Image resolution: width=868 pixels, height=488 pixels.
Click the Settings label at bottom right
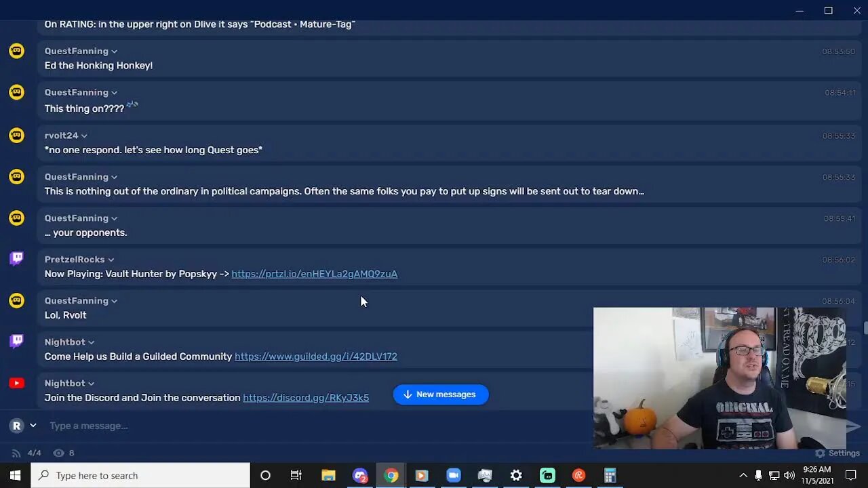844,453
